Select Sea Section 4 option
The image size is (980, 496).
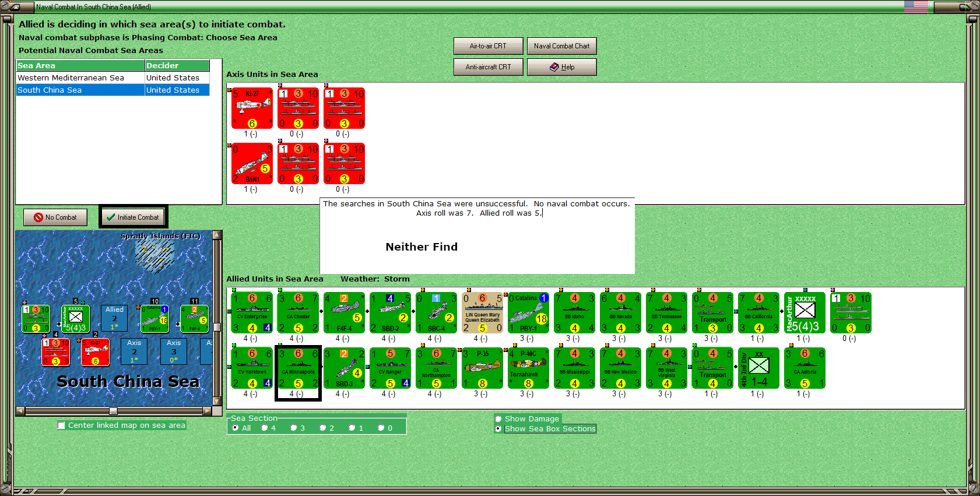pyautogui.click(x=265, y=428)
